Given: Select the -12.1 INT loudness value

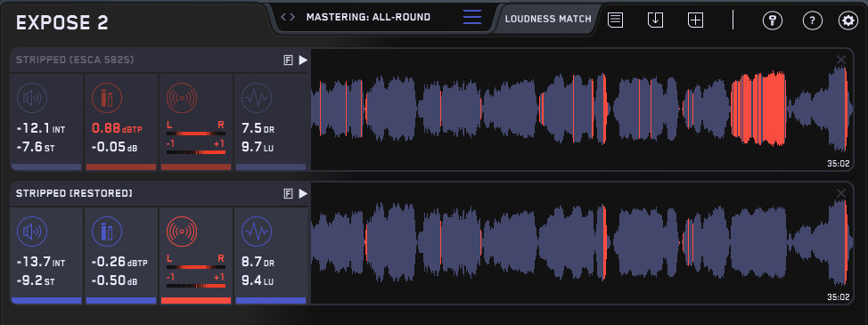Looking at the screenshot, I should 41,129.
